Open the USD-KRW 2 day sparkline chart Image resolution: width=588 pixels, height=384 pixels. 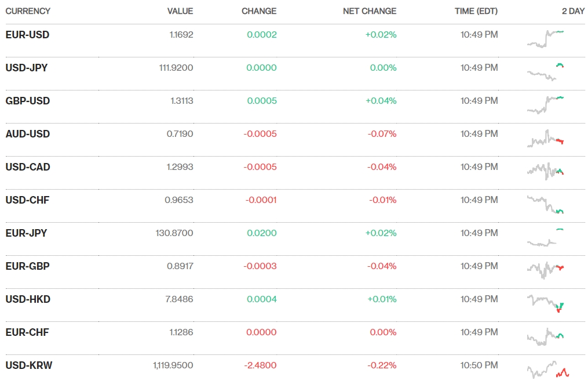coord(548,370)
